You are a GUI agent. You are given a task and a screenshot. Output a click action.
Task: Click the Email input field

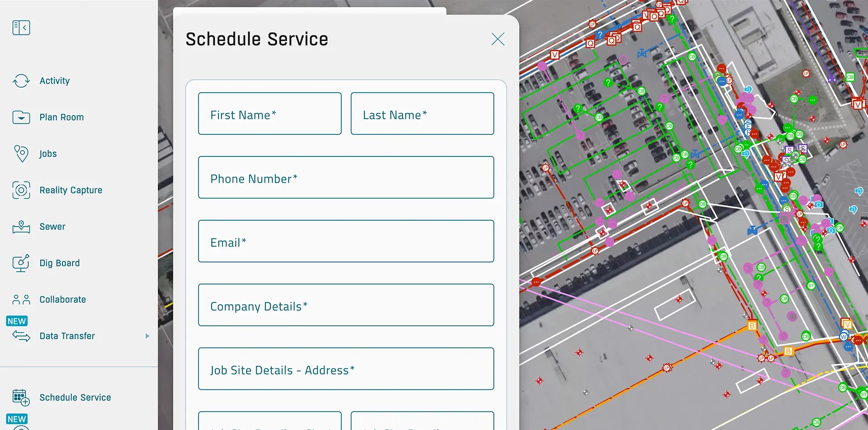click(x=346, y=241)
